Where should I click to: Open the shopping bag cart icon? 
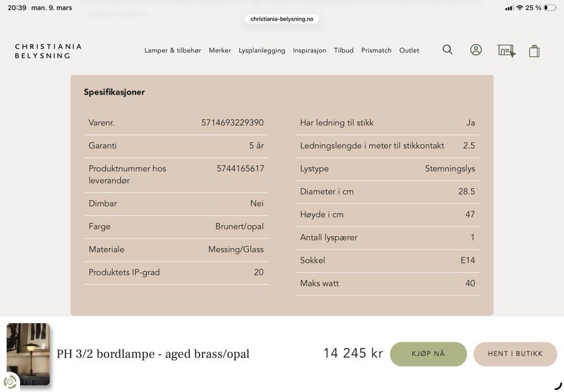(533, 51)
